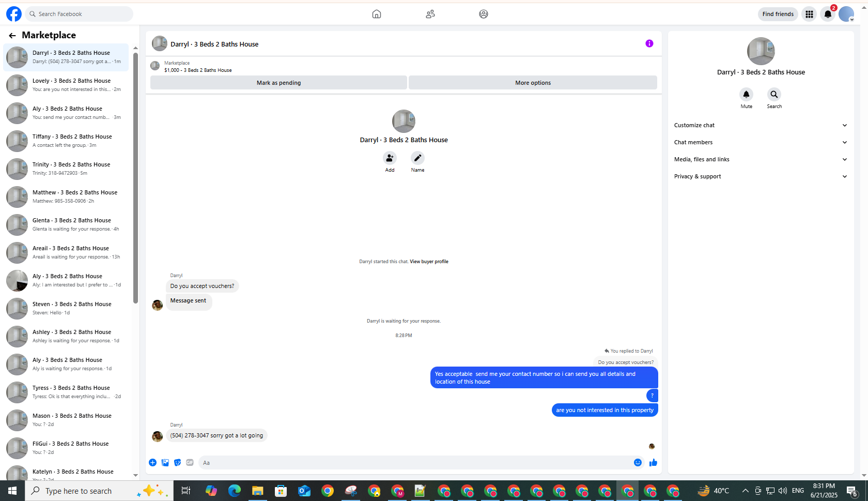The height and width of the screenshot is (501, 868).
Task: Expand Chat members section
Action: tap(761, 142)
